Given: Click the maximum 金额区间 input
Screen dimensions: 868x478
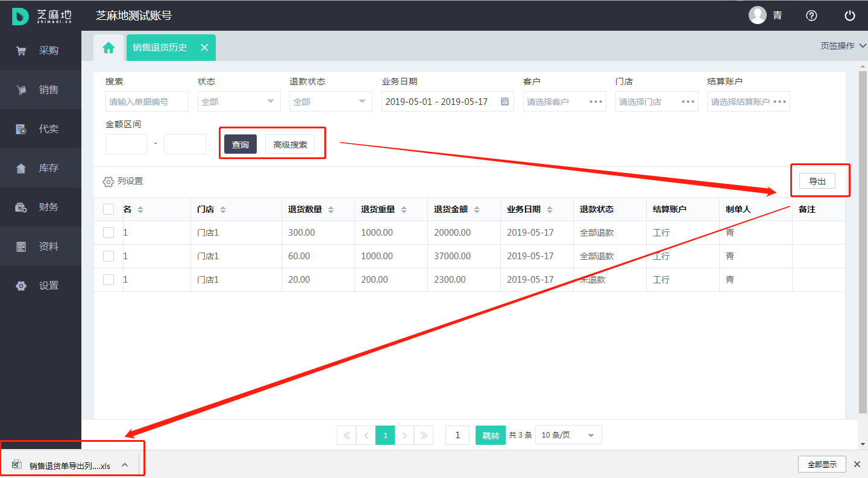Looking at the screenshot, I should coord(185,144).
